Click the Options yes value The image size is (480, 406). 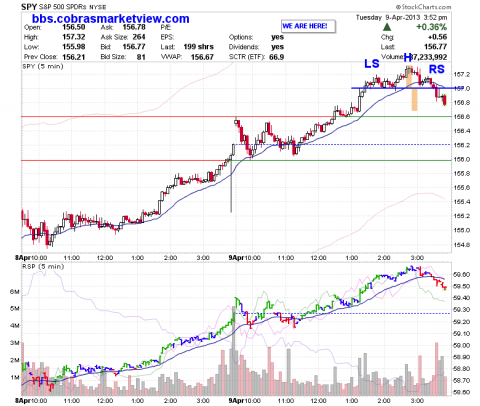277,37
